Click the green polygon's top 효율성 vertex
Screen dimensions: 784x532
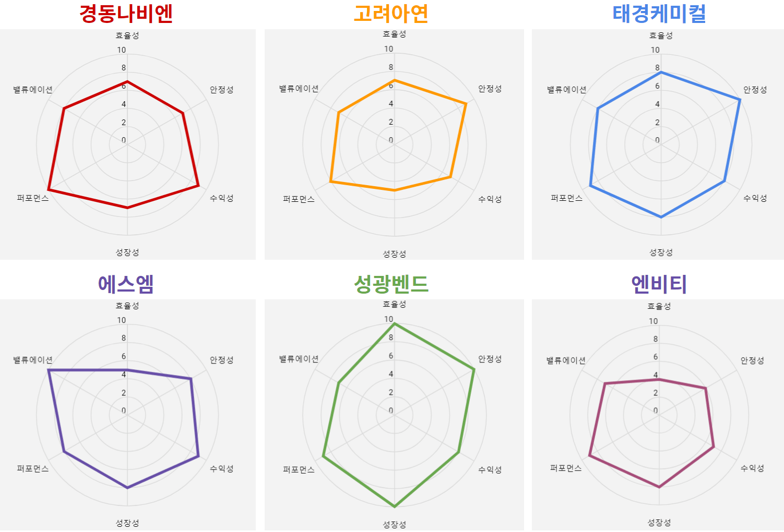click(395, 324)
